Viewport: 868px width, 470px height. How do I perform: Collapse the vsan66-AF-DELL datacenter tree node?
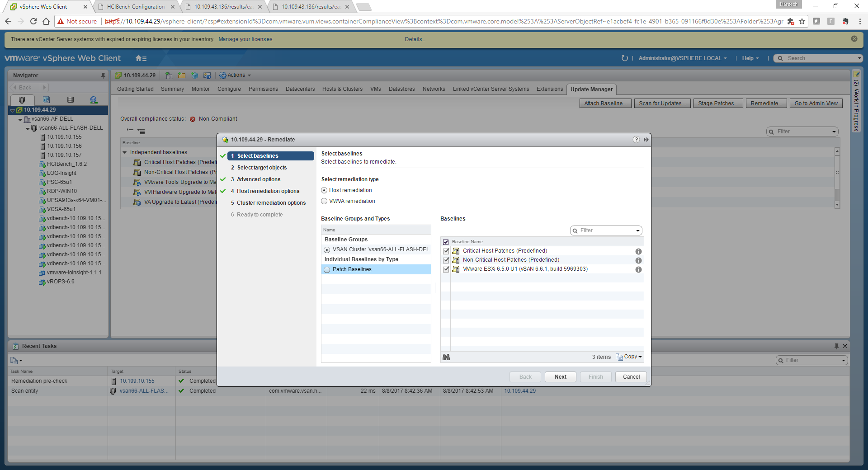20,119
